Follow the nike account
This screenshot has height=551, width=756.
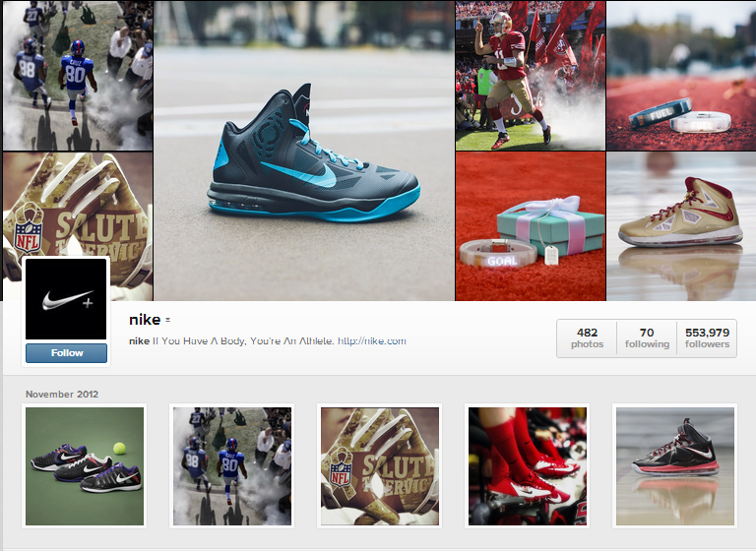66,353
